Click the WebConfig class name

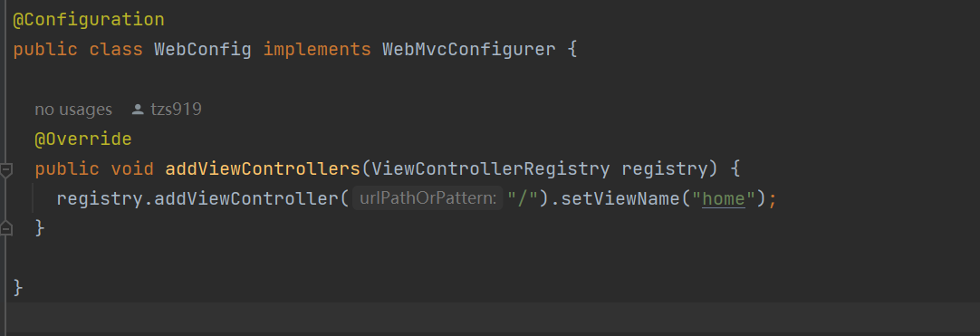[x=203, y=49]
